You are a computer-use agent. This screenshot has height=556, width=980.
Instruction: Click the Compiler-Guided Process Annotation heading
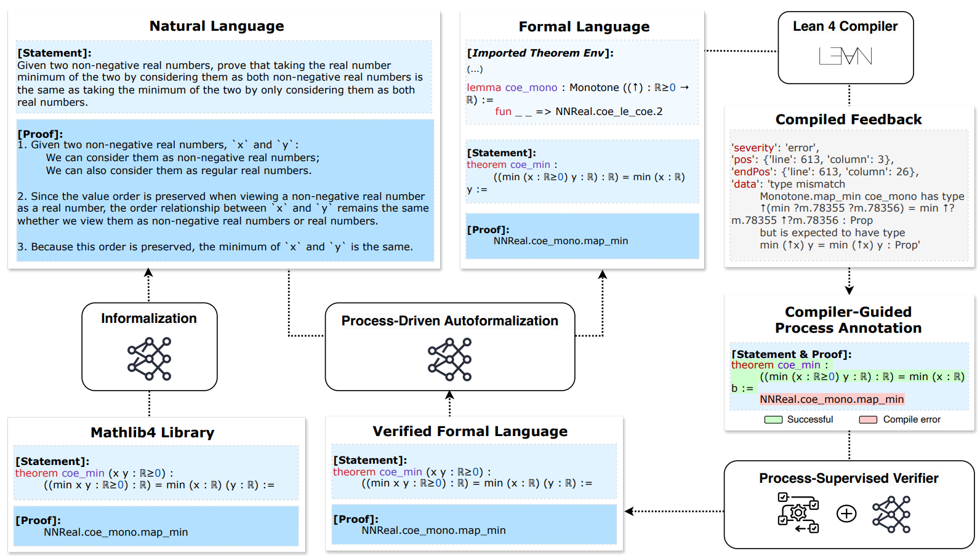click(x=848, y=320)
